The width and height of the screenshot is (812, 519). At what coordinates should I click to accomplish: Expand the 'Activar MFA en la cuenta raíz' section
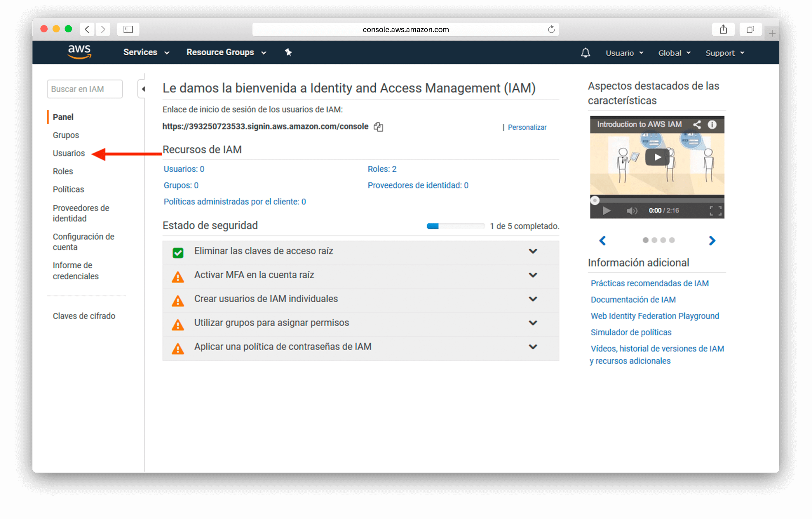[533, 274]
